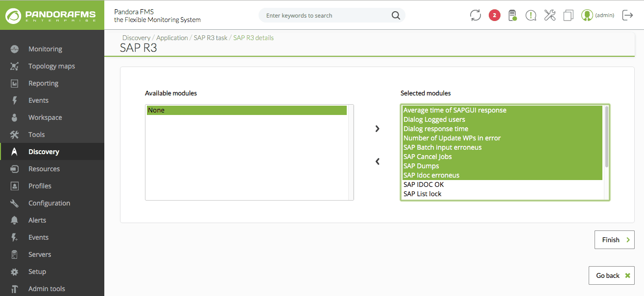
Task: Click the Topology maps sidebar icon
Action: pos(15,66)
